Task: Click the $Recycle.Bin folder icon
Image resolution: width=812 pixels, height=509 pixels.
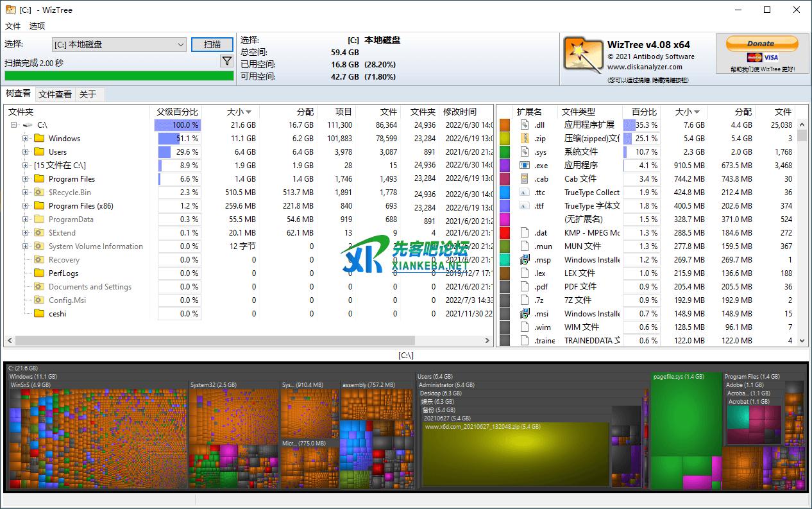Action: point(39,193)
